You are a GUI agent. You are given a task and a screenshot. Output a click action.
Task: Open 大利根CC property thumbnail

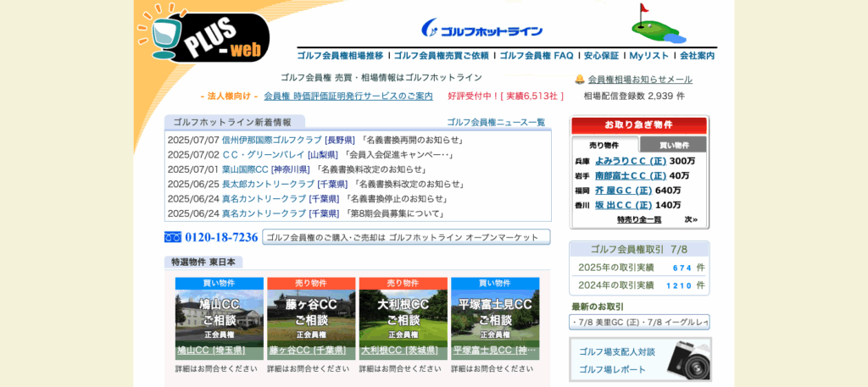(403, 318)
